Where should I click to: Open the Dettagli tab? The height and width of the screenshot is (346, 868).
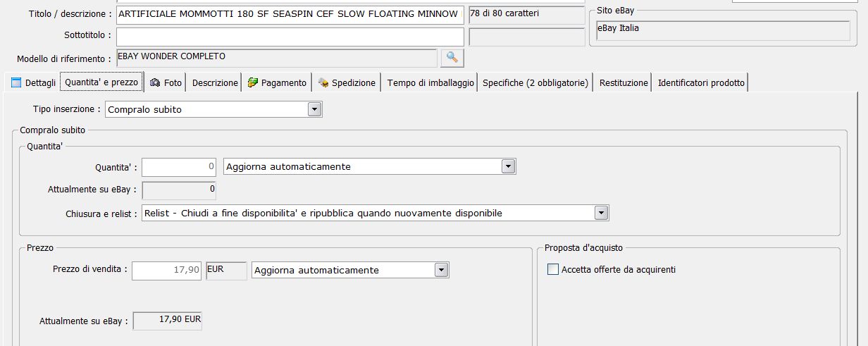[33, 83]
